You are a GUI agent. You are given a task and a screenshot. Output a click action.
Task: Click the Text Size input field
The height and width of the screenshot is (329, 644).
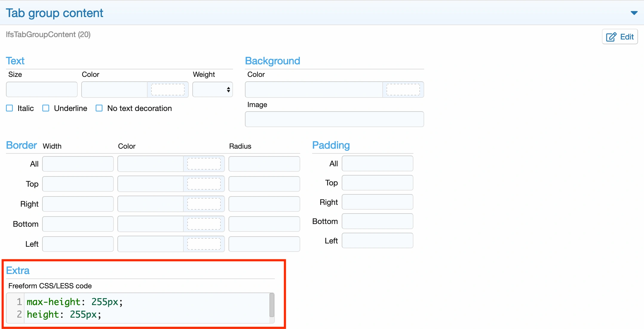pos(42,89)
